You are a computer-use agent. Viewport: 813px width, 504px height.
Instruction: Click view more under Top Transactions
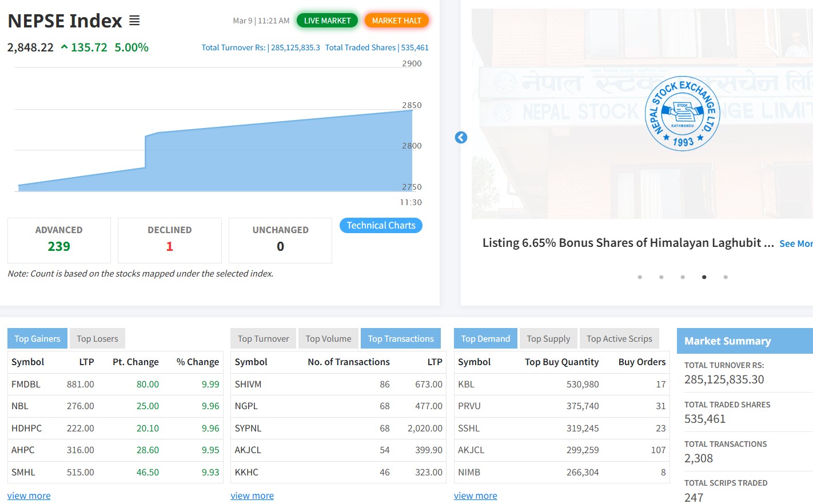click(x=252, y=495)
